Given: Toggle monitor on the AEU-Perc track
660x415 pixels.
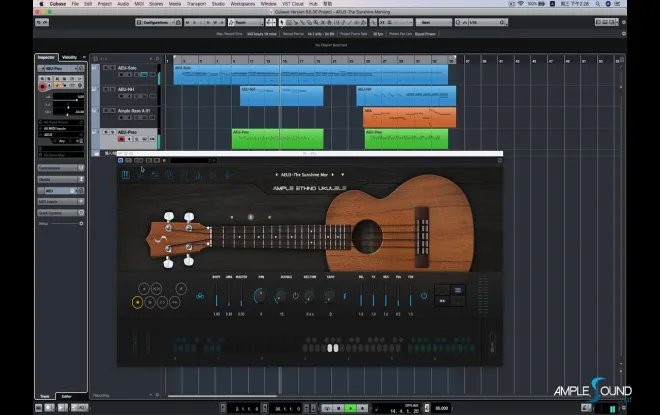Looking at the screenshot, I should pos(129,139).
